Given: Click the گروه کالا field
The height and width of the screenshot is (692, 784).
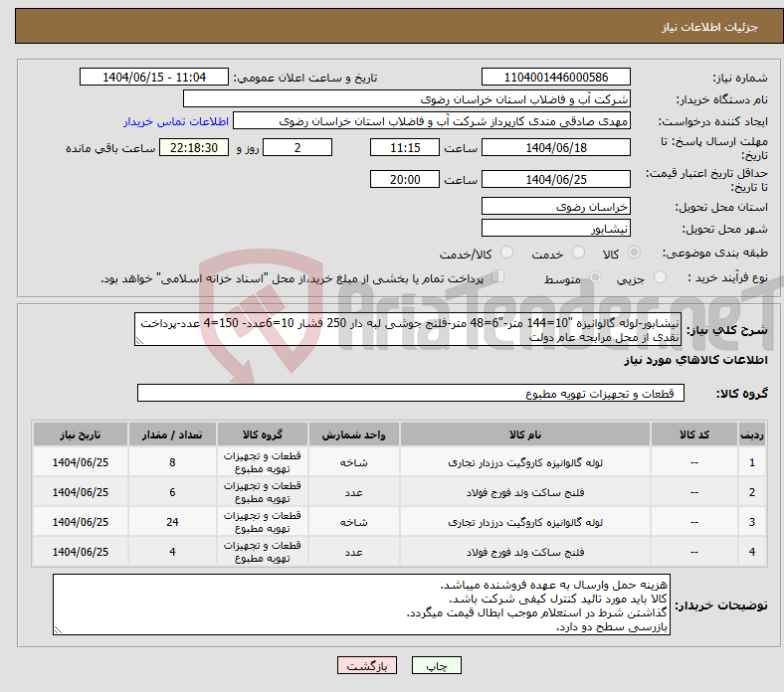Looking at the screenshot, I should click(x=410, y=394).
